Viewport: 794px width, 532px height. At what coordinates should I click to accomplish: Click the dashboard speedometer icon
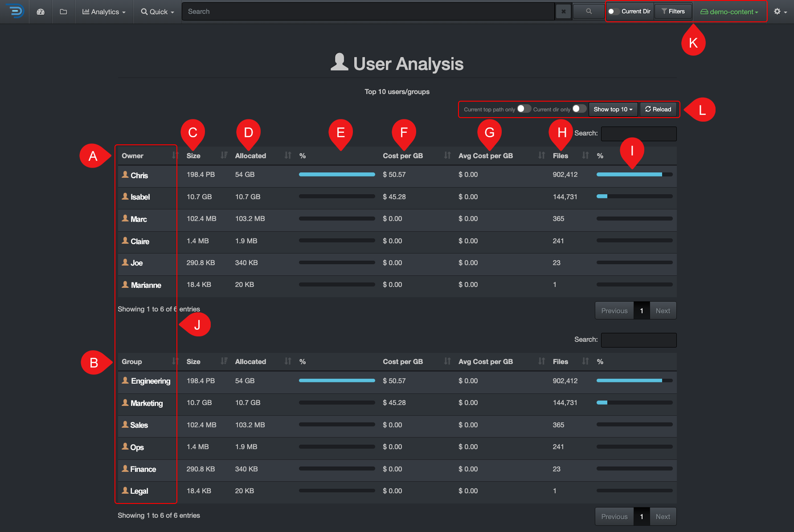(x=41, y=12)
